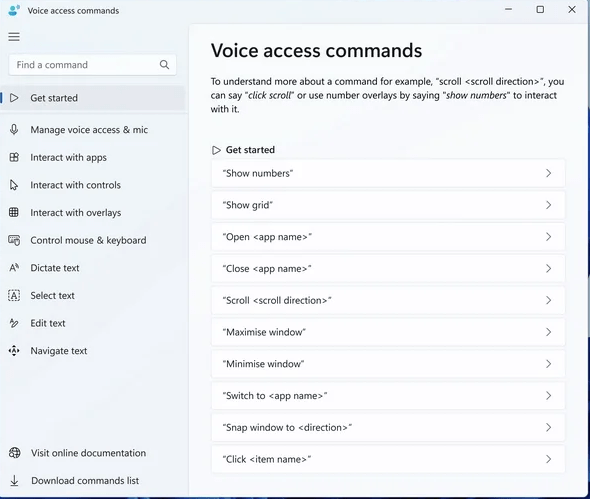Open Manage voice access & mic section
This screenshot has height=499, width=590.
pos(93,129)
